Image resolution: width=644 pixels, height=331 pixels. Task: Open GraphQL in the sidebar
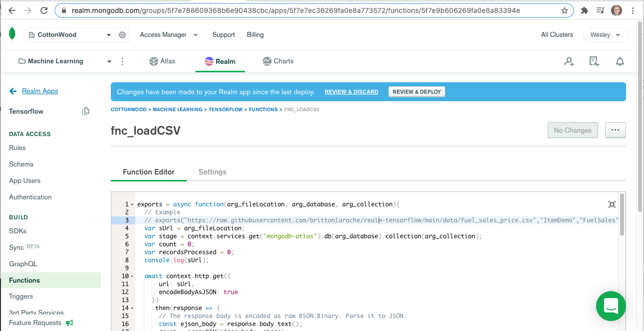(x=23, y=264)
